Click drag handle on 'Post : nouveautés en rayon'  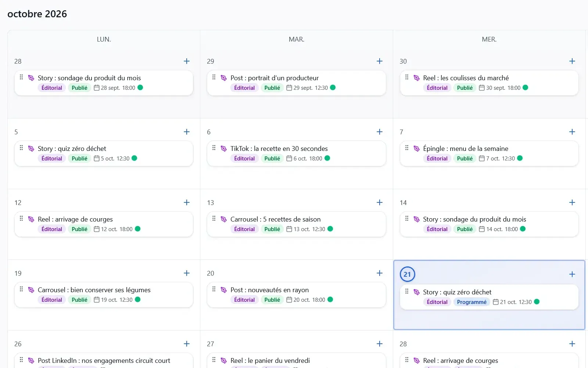214,289
